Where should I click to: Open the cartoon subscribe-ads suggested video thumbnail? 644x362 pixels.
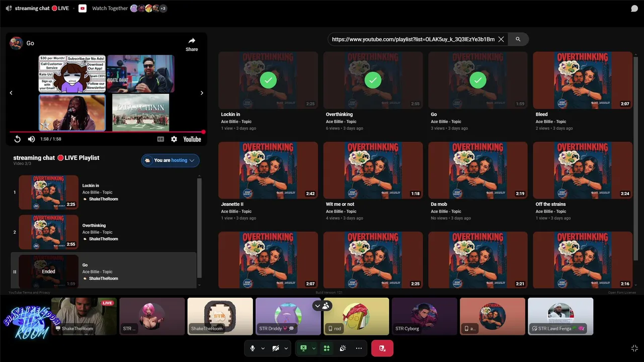pyautogui.click(x=72, y=74)
